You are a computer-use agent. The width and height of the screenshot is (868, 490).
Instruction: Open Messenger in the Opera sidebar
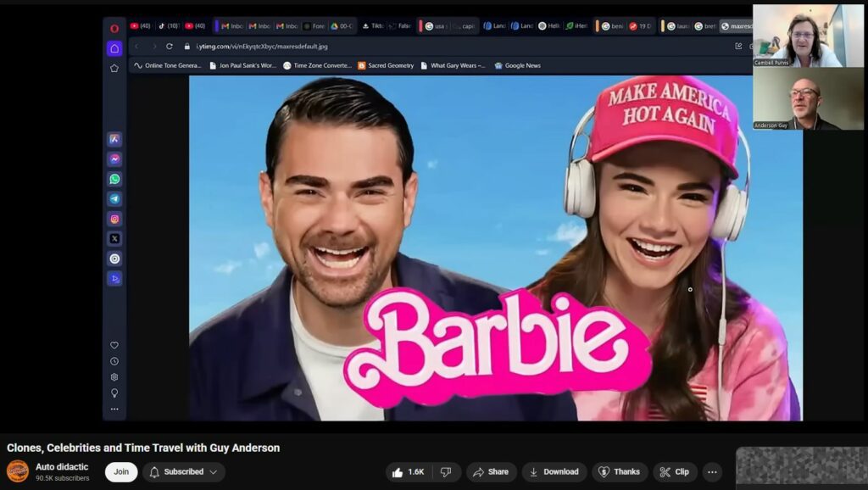pos(114,159)
